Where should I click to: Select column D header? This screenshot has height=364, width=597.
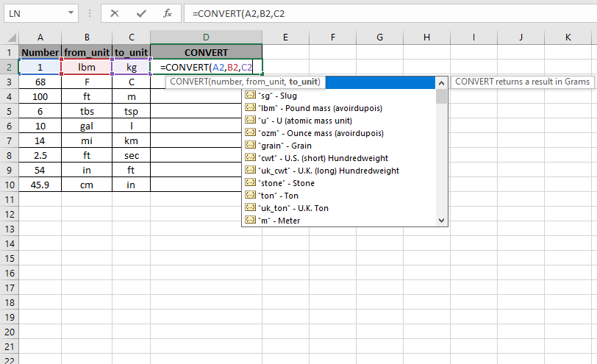(x=206, y=38)
